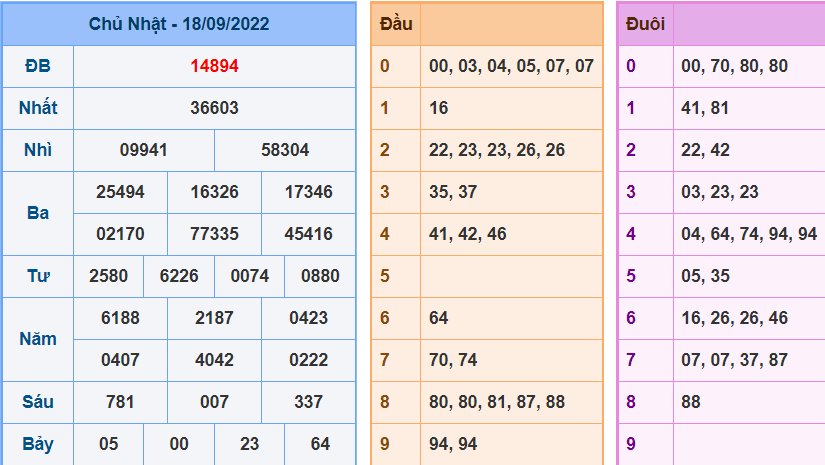Click Đuôi row 0 values 00, 70, 80, 80
825x465 pixels.
coord(735,66)
